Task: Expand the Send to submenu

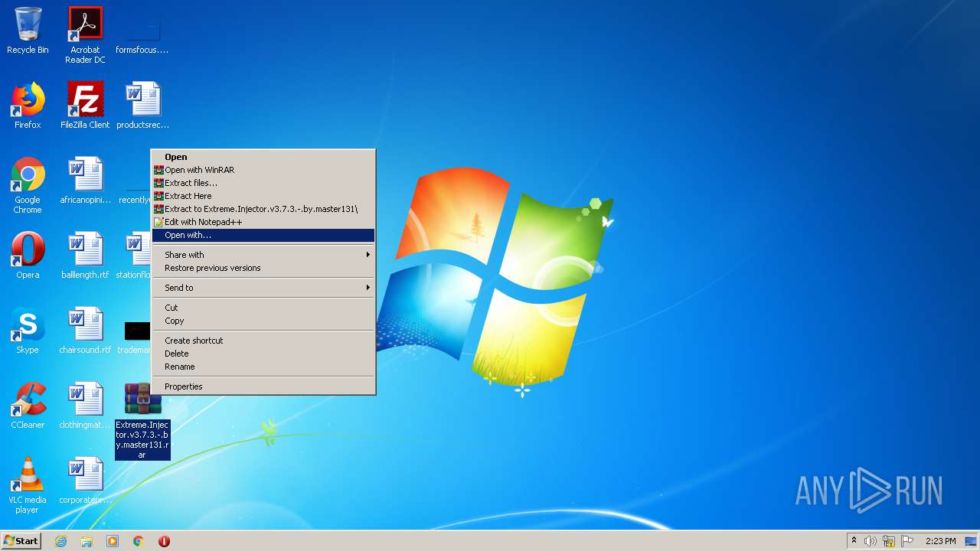Action: coord(263,288)
